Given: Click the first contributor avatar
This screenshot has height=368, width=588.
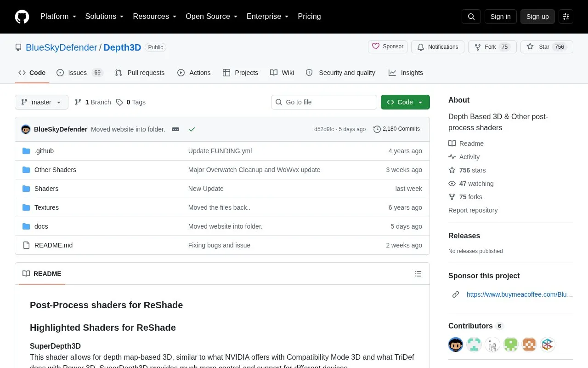Looking at the screenshot, I should click(x=456, y=345).
